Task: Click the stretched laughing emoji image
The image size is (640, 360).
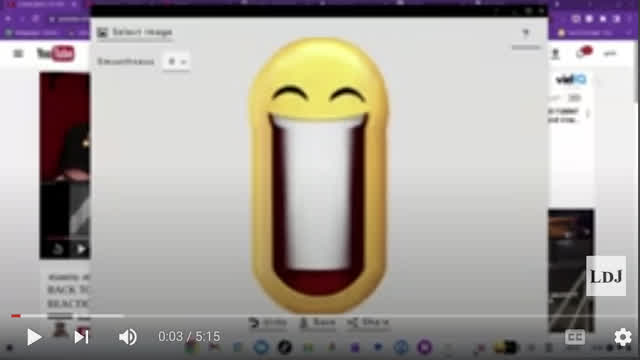Action: 319,176
